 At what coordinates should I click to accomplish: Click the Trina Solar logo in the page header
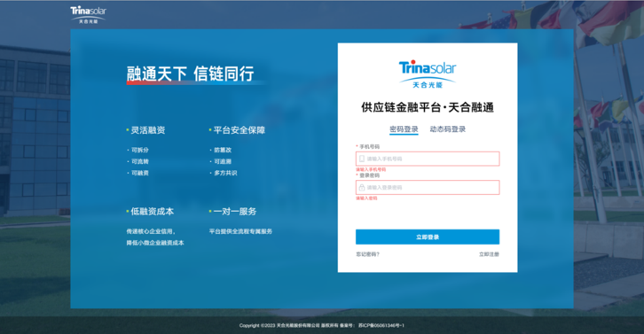[88, 15]
